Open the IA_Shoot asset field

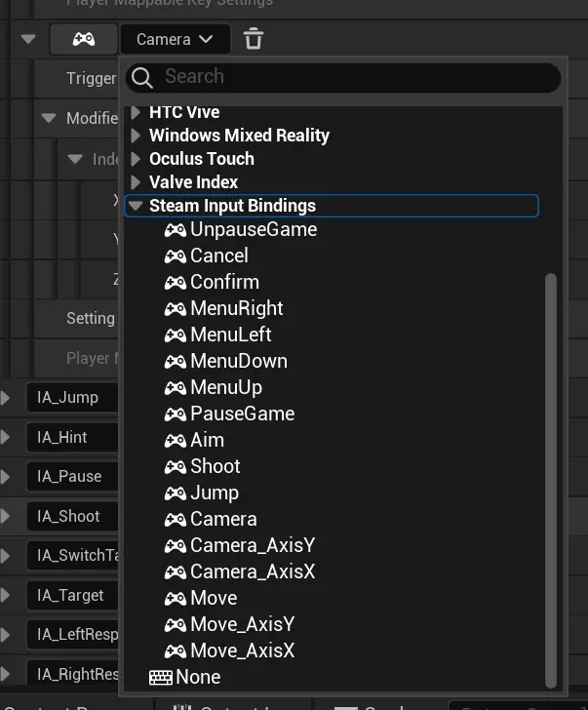tap(72, 516)
